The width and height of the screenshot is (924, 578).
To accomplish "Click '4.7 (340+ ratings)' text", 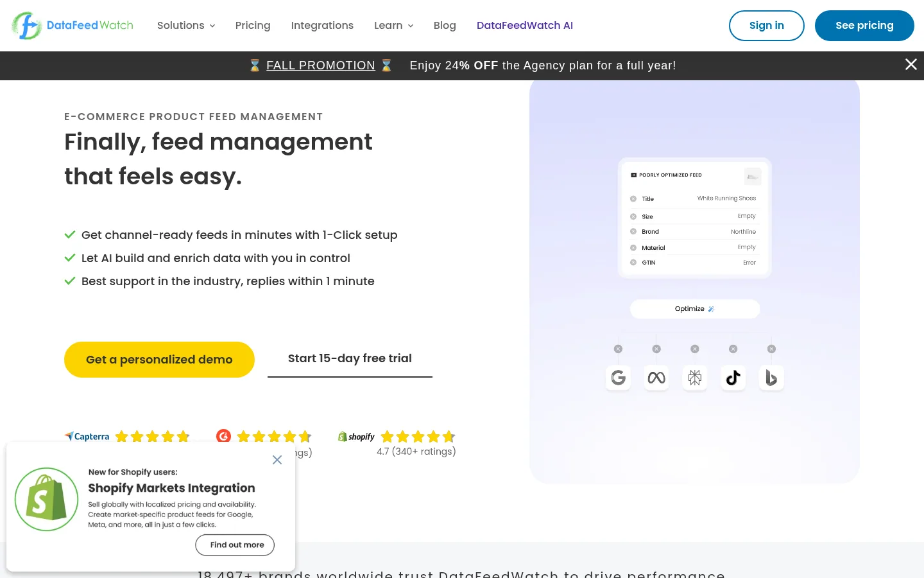I will pyautogui.click(x=416, y=451).
